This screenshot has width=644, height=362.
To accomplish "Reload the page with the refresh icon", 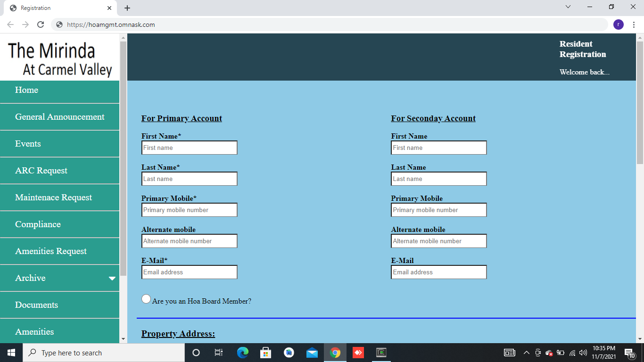I will (41, 25).
